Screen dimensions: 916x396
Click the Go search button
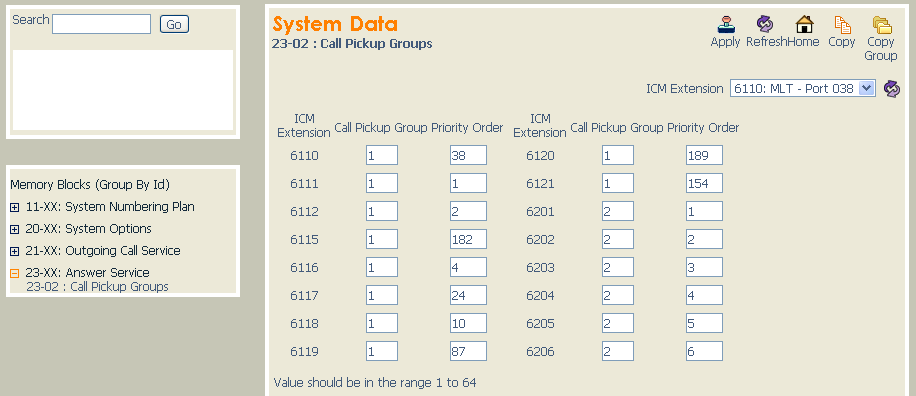coord(174,24)
